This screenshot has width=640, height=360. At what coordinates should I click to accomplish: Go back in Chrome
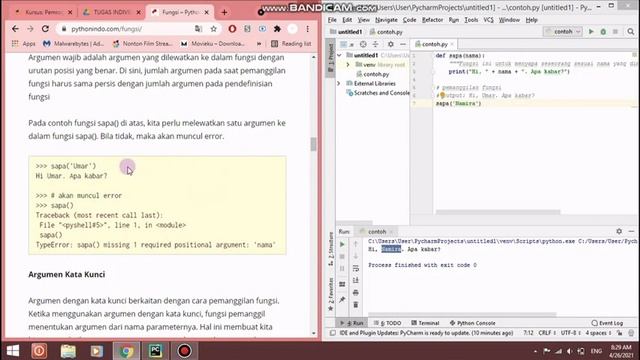16,29
